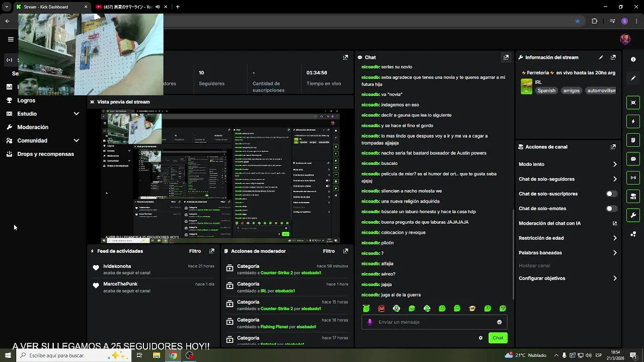Open Windows notification center icon
The width and height of the screenshot is (644, 362).
tap(633, 355)
